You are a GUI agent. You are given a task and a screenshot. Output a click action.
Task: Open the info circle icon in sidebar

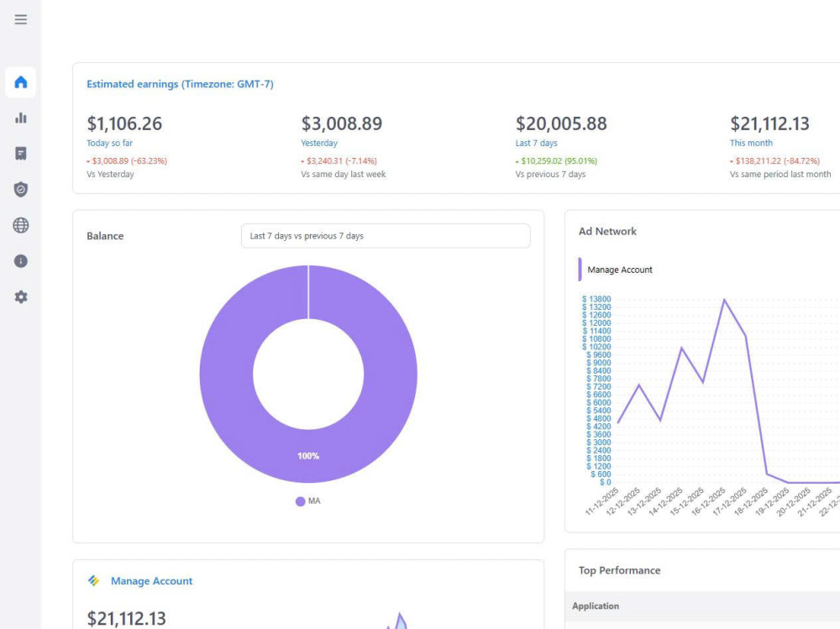click(x=21, y=261)
